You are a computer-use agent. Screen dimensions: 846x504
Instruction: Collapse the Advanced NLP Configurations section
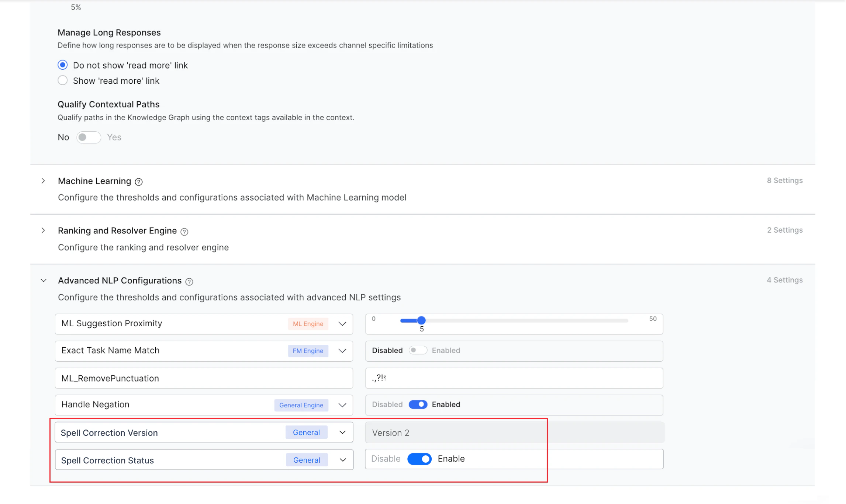(44, 280)
